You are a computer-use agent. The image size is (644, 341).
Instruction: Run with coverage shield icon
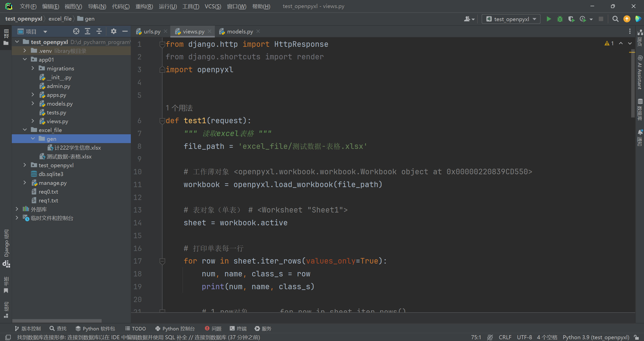(571, 19)
